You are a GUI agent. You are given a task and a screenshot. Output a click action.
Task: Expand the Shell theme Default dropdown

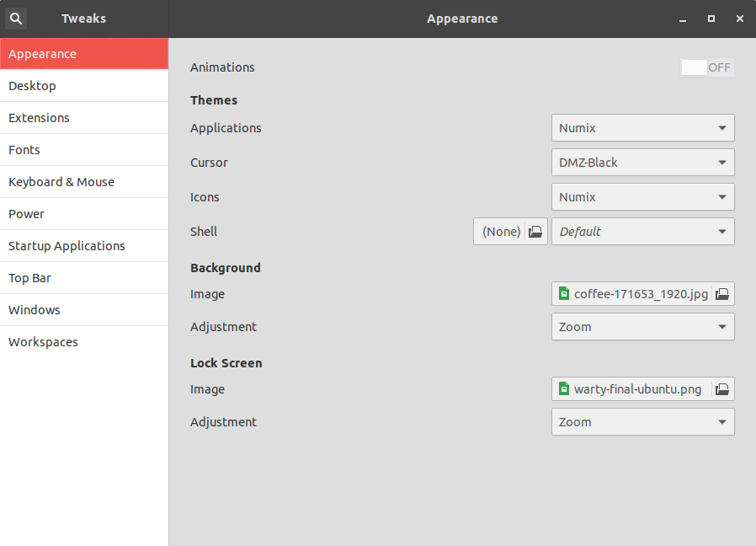[x=642, y=232]
